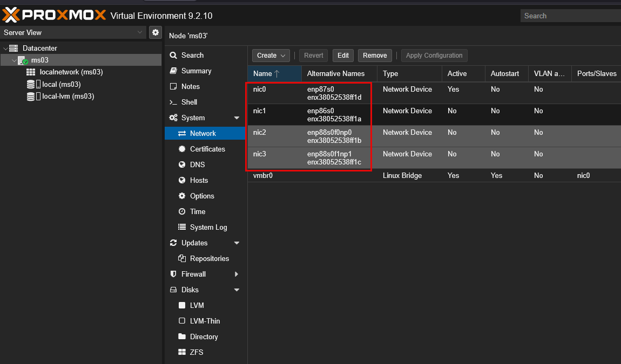Click the Certificates badge icon
Viewport: 621px width, 364px height.
tap(182, 149)
